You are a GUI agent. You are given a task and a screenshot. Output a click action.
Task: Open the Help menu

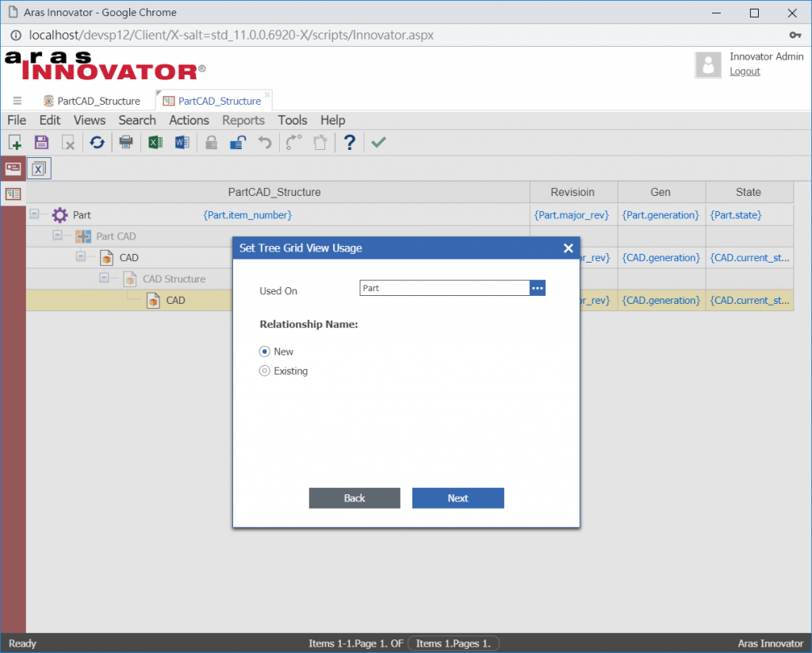pos(332,121)
